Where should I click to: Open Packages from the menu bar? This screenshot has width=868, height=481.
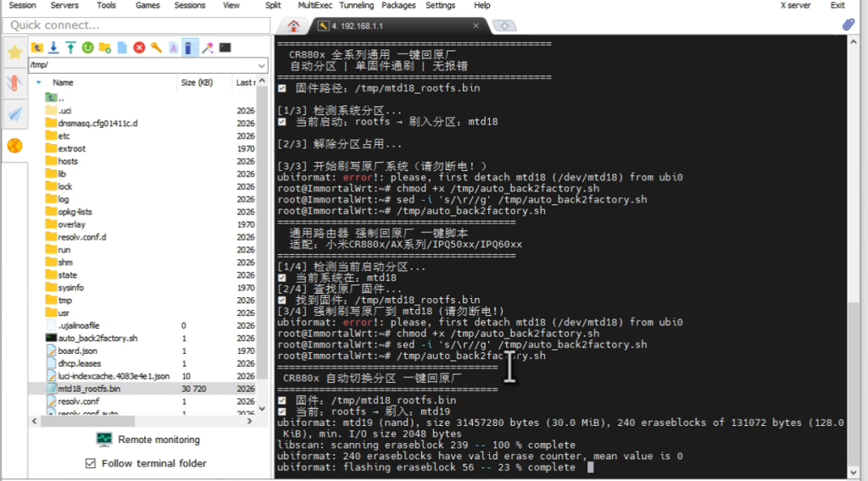pyautogui.click(x=398, y=6)
